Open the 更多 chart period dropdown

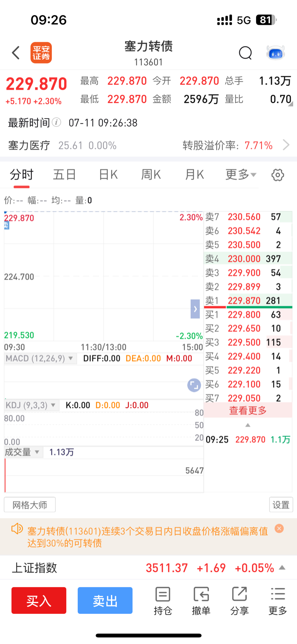[241, 175]
